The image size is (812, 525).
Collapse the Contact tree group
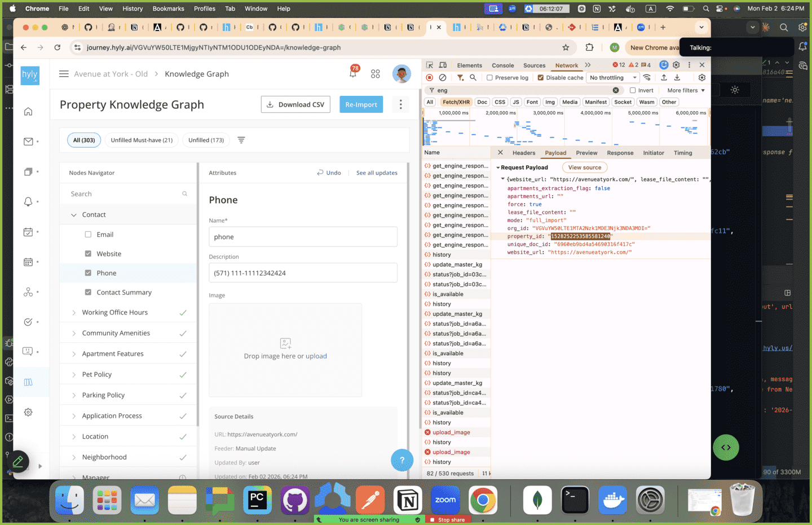click(74, 215)
